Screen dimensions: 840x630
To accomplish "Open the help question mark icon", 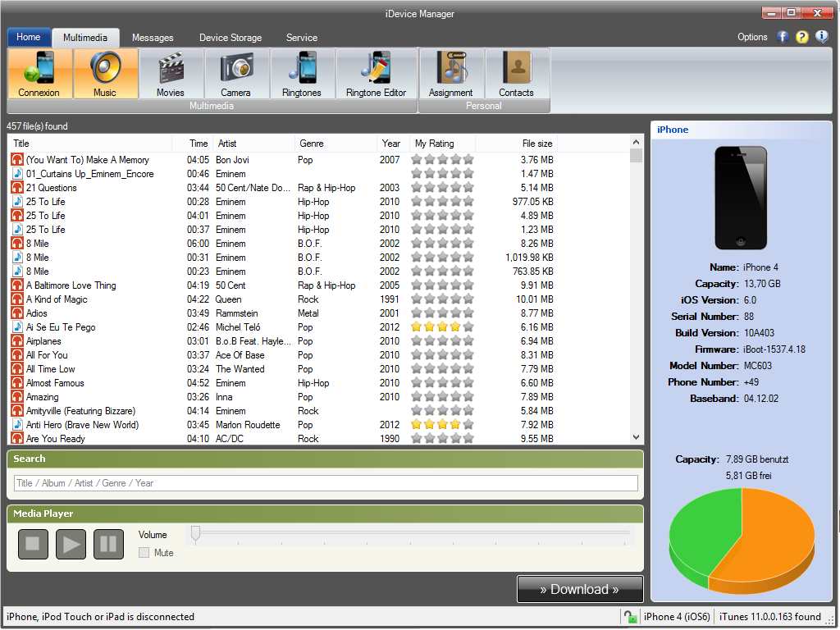I will tap(801, 37).
